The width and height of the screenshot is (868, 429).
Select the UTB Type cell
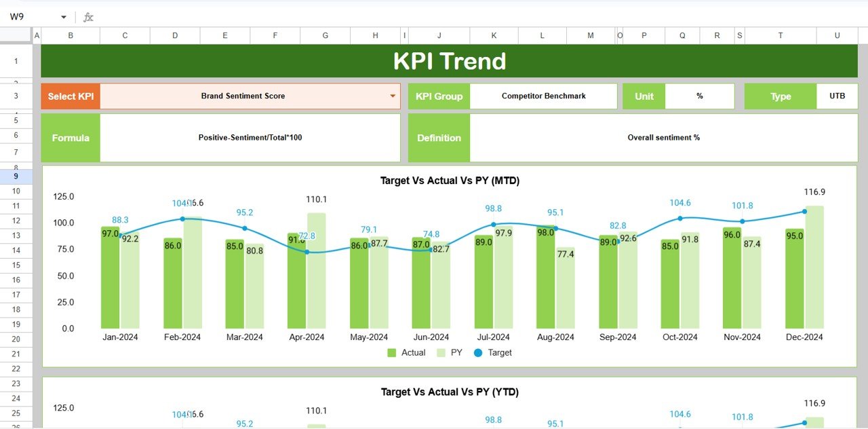pyautogui.click(x=837, y=96)
